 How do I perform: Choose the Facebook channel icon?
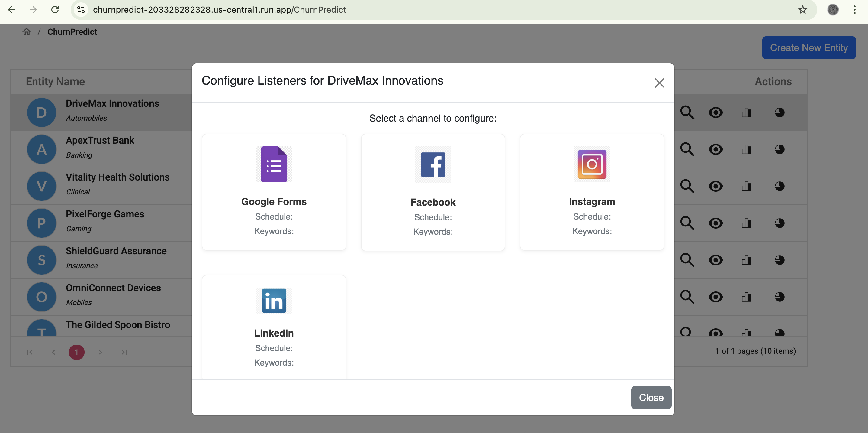(433, 164)
